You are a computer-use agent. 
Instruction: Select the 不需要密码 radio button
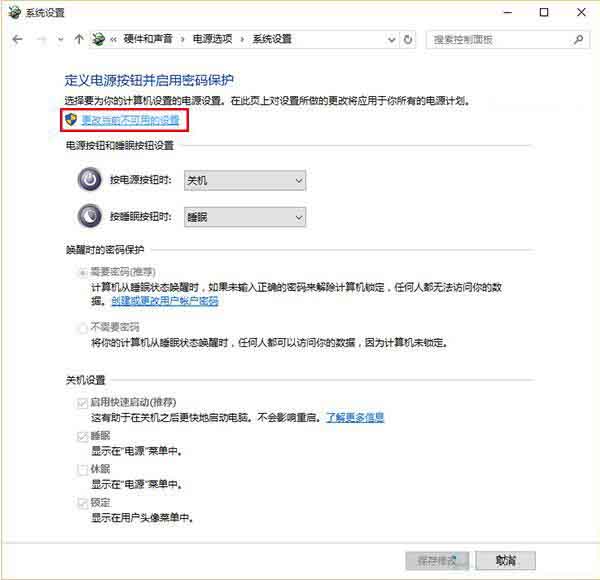coord(82,327)
